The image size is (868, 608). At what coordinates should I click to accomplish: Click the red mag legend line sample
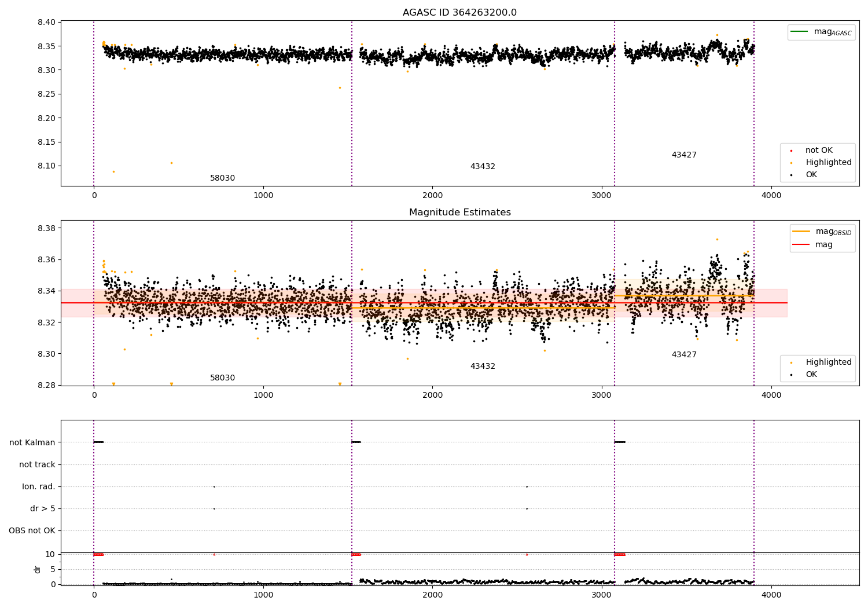(801, 245)
